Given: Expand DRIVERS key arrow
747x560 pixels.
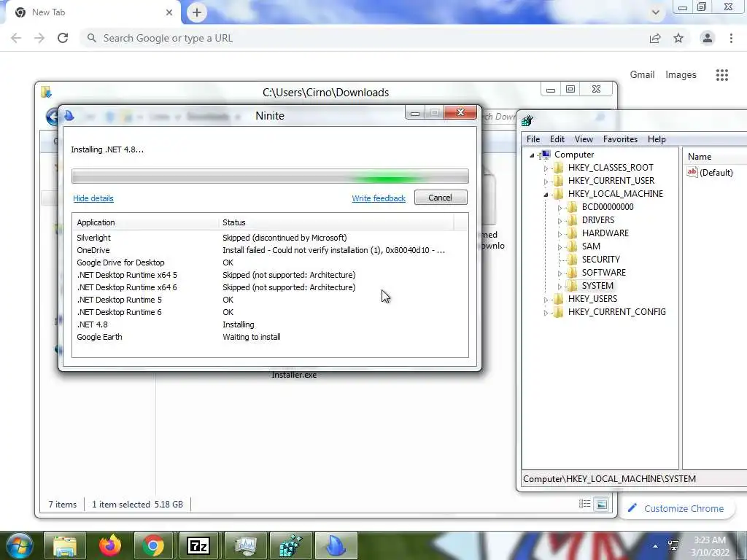Looking at the screenshot, I should point(560,221).
